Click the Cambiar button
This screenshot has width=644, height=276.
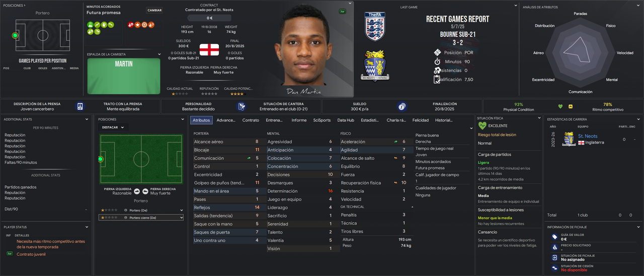click(154, 10)
